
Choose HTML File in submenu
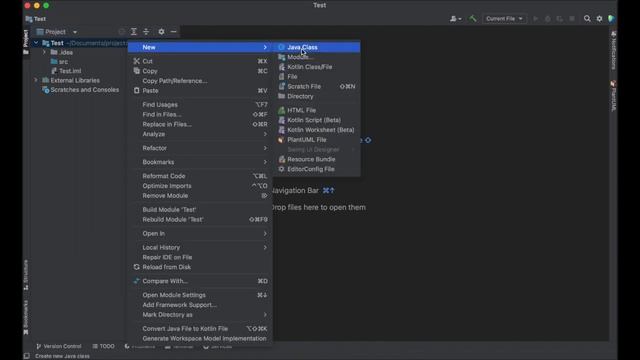click(316, 110)
